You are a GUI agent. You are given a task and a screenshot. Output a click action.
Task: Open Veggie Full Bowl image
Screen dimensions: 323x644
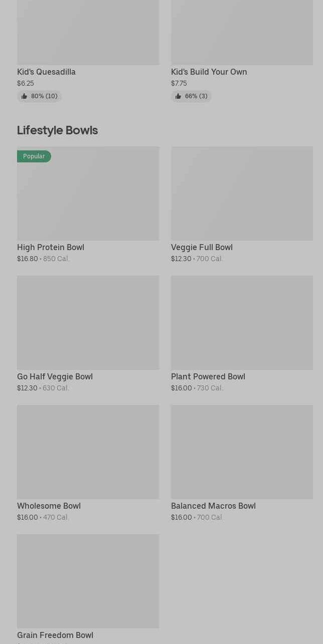point(242,193)
